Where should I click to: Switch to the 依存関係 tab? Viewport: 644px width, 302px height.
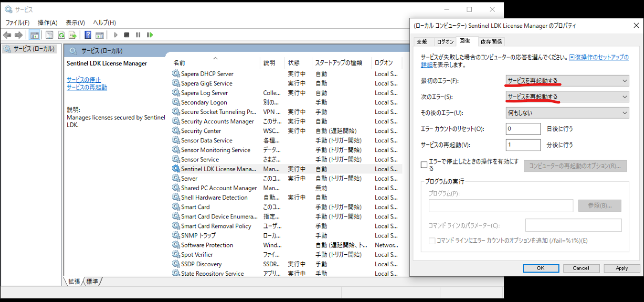(x=491, y=41)
